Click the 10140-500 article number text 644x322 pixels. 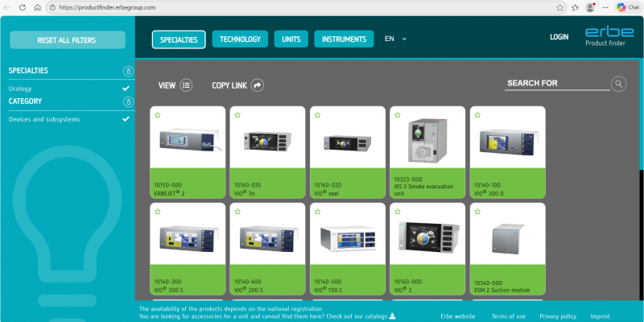pos(328,282)
